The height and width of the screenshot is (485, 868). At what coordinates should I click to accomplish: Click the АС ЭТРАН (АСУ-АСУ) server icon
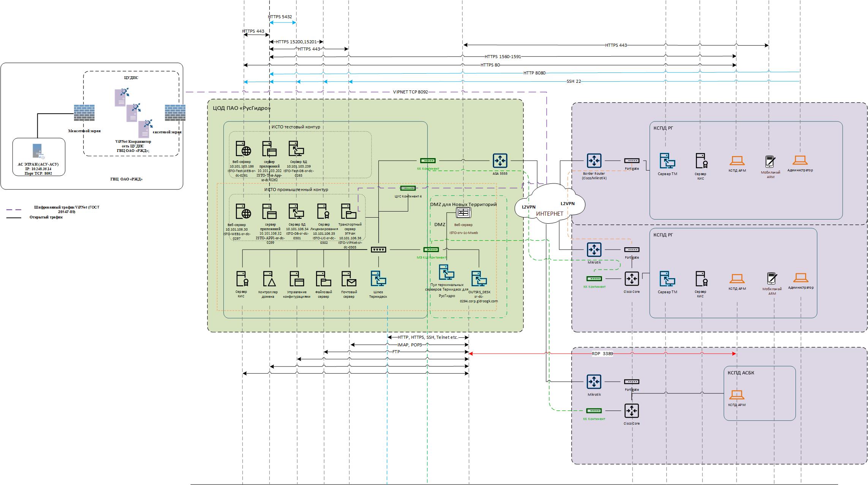(x=38, y=152)
